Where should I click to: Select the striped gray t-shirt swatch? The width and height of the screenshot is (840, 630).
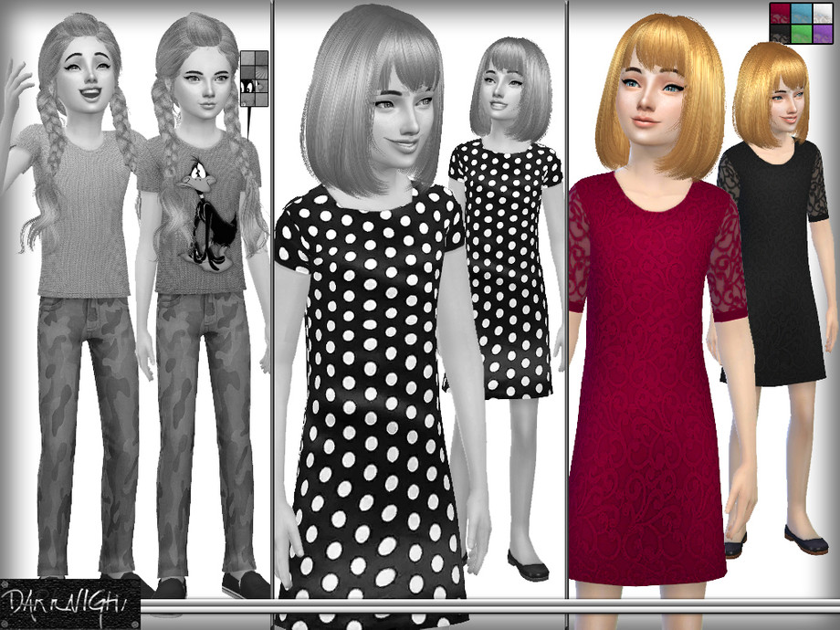click(261, 72)
